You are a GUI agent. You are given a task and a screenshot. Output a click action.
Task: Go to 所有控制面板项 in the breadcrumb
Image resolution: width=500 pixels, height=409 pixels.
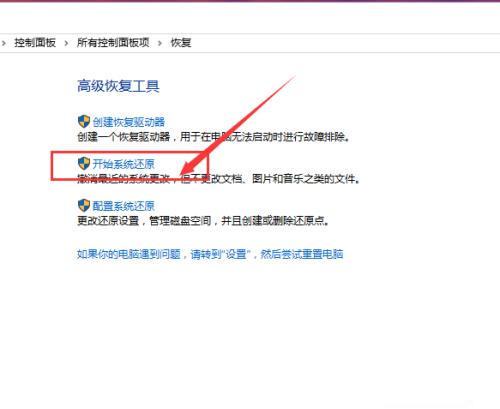pyautogui.click(x=113, y=43)
